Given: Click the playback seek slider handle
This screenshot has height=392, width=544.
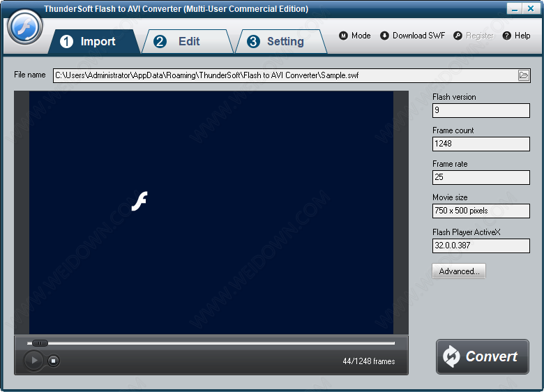Looking at the screenshot, I should pos(40,343).
